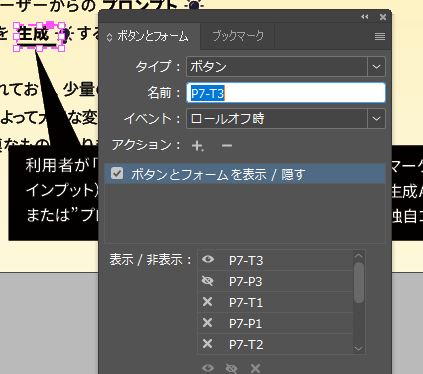The height and width of the screenshot is (374, 423).
Task: Click the visibility list scroll-down arrow
Action: pos(359,349)
